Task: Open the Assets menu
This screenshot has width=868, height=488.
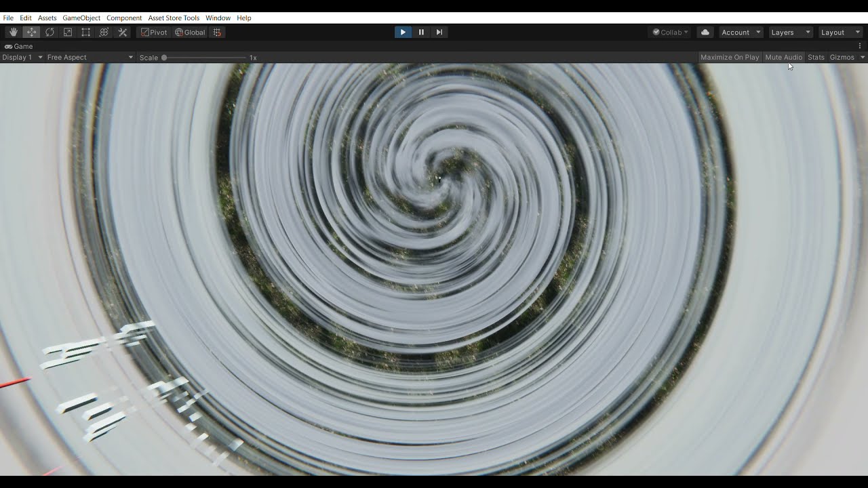Action: pos(47,18)
